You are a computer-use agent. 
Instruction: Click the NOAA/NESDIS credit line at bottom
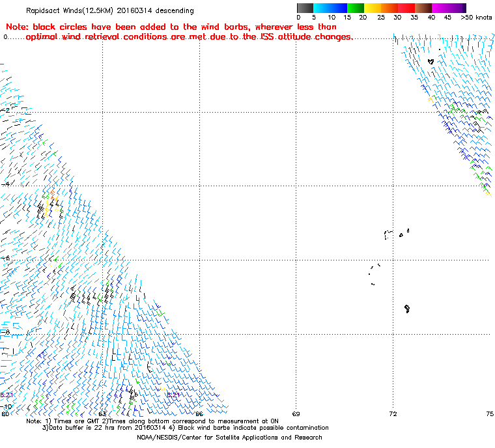point(229,438)
